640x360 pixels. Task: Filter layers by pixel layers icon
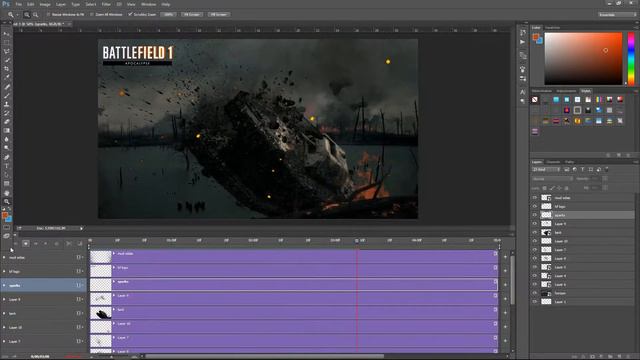pos(567,169)
